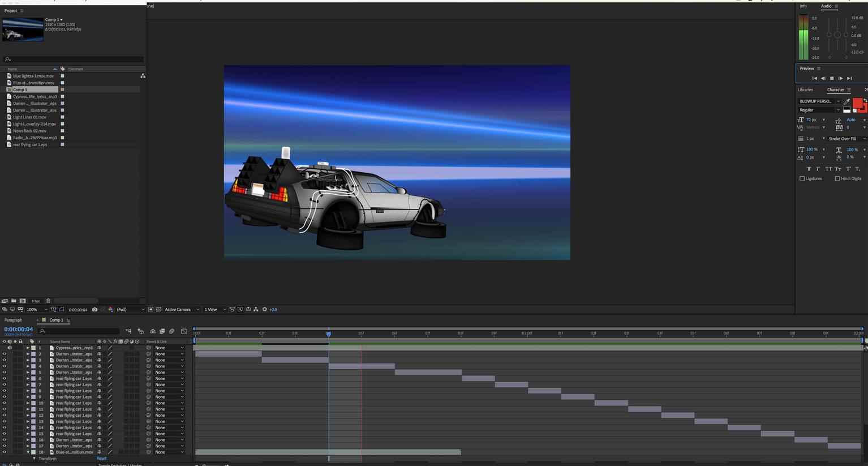Click the Project panel flowchart icon
Image resolution: width=868 pixels, height=466 pixels.
pos(143,76)
